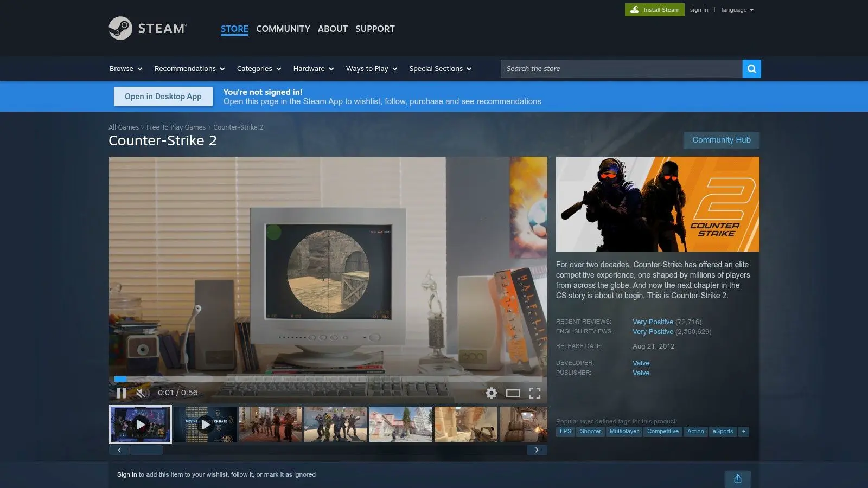Click the Aug 21, 2012 release date
Image resolution: width=868 pixels, height=488 pixels.
[x=653, y=346]
